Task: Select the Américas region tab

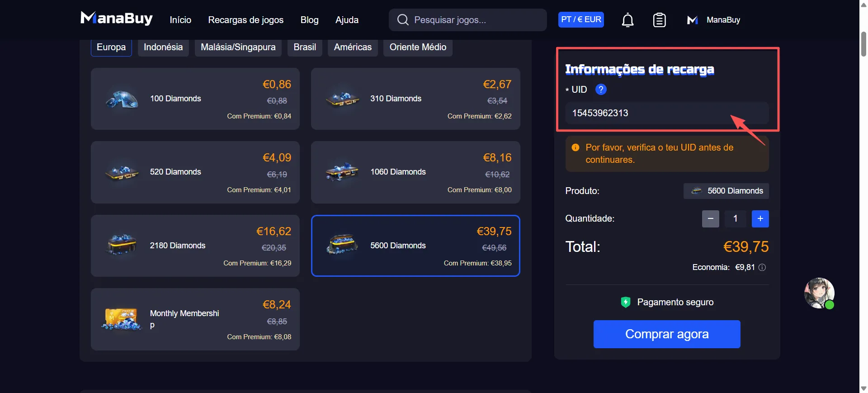Action: pos(353,47)
